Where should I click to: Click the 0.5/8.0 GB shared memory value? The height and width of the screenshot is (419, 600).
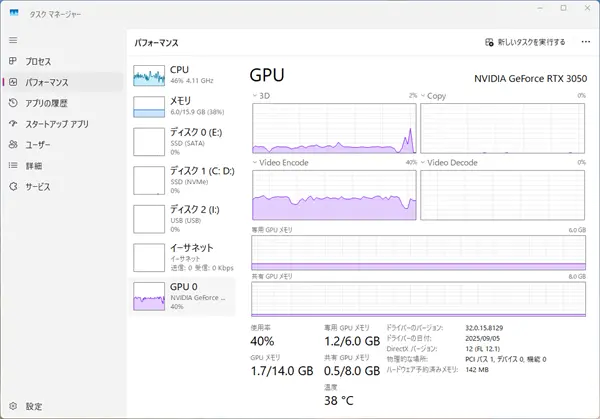coord(352,371)
